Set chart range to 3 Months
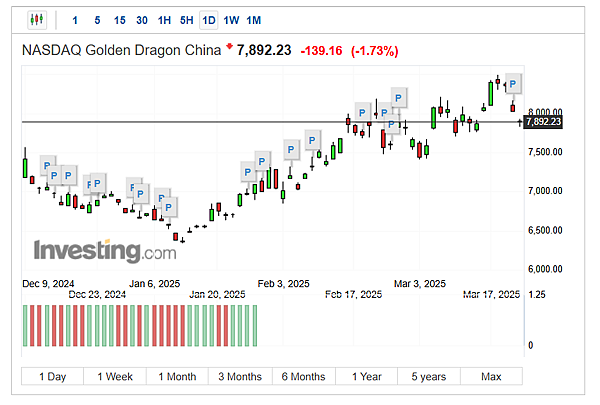 click(240, 376)
